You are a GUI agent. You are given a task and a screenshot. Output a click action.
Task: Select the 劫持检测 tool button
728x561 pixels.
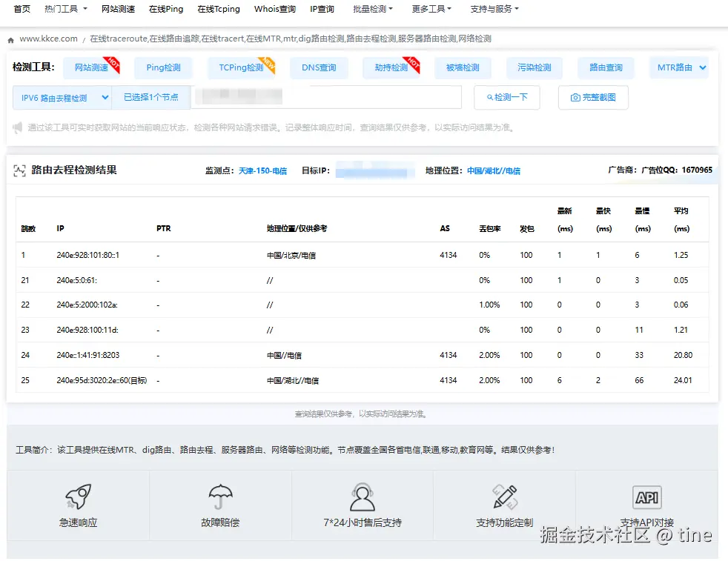pos(391,67)
